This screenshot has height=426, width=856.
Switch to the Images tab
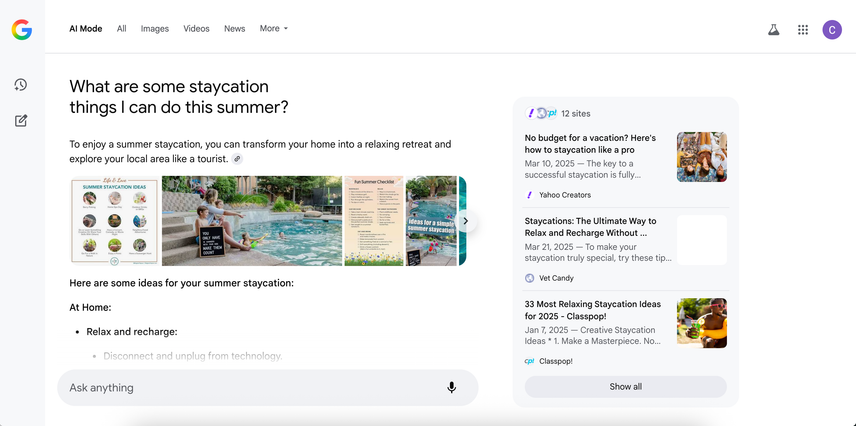pyautogui.click(x=154, y=28)
